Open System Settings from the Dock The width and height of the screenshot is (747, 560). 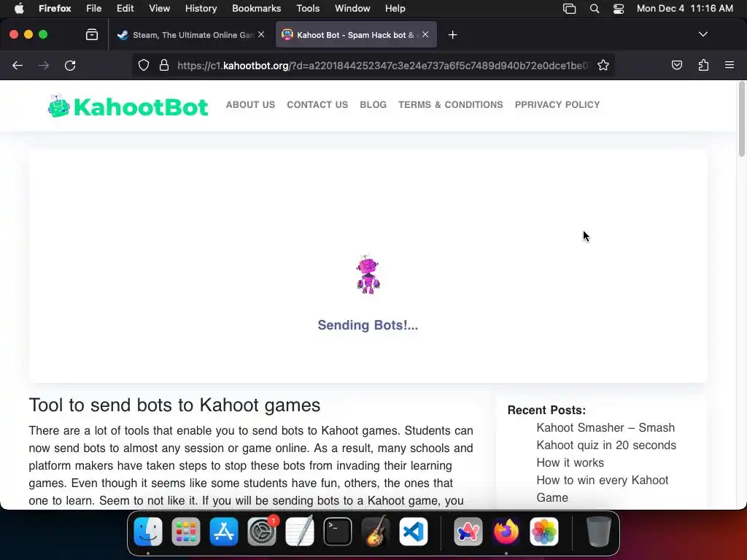[x=262, y=532]
